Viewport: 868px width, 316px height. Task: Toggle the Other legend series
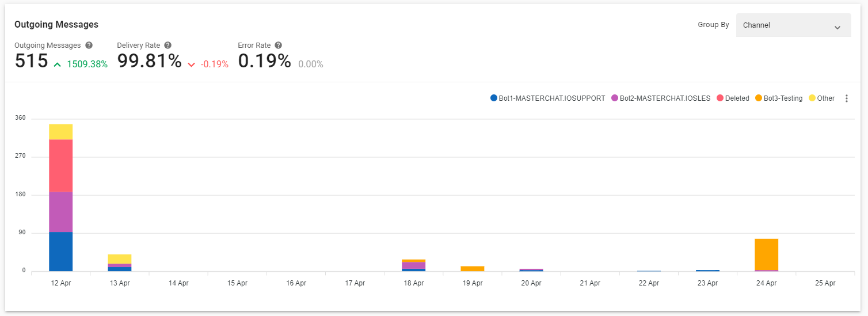click(x=822, y=98)
